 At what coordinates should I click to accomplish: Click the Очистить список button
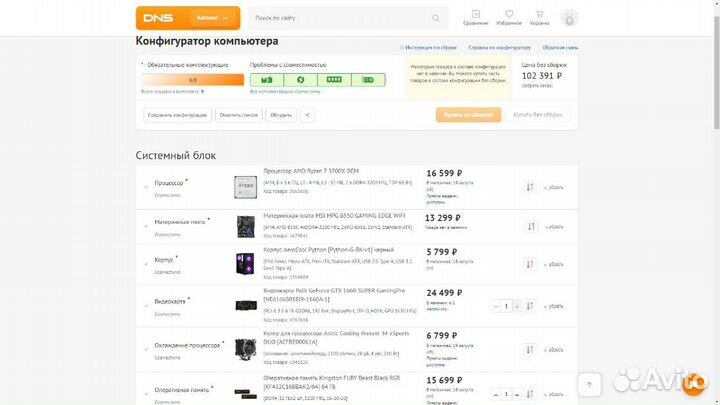point(239,115)
